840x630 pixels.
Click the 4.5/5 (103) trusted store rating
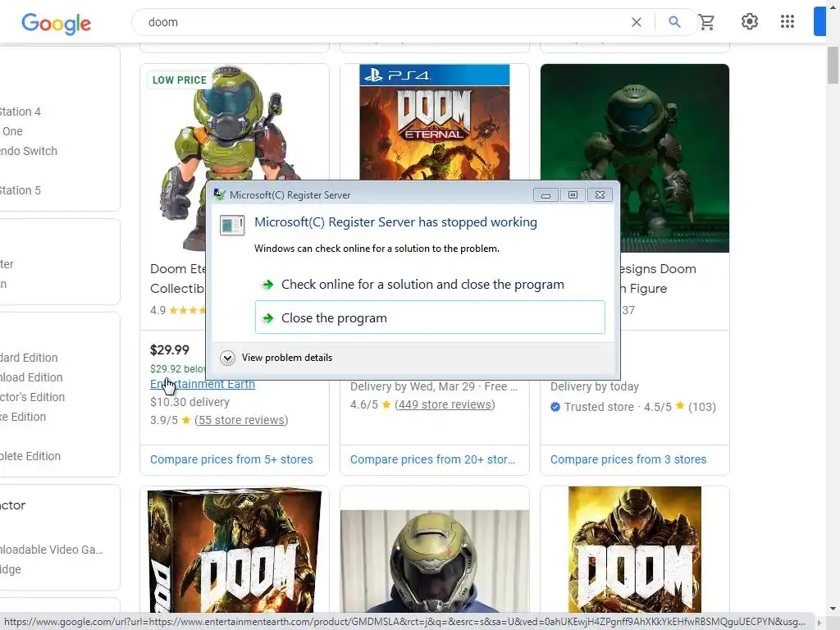680,407
